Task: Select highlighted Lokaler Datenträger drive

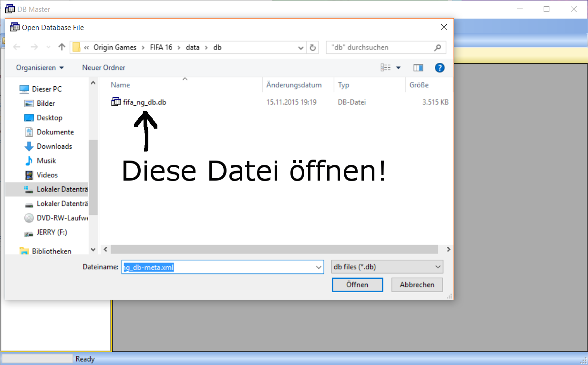Action: tap(47, 189)
